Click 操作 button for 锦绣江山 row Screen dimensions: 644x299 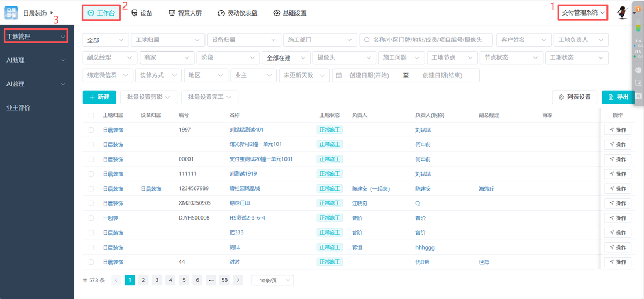(617, 203)
